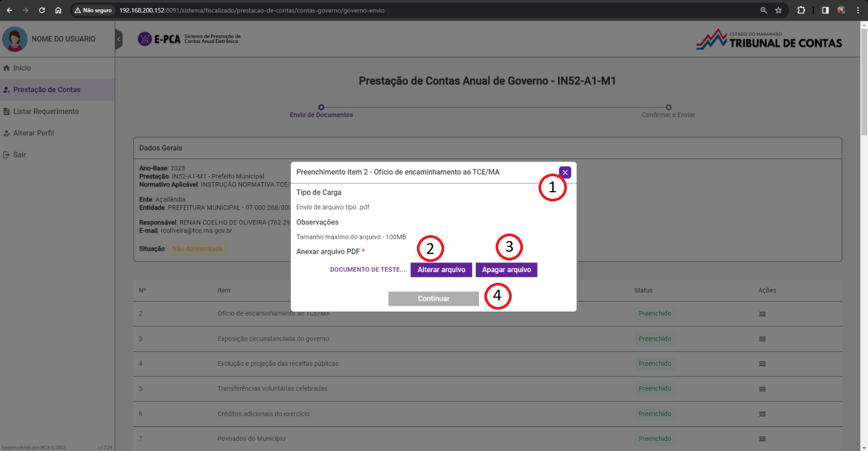
Task: Open actions menu for Créditos adicionais row
Action: coord(762,414)
